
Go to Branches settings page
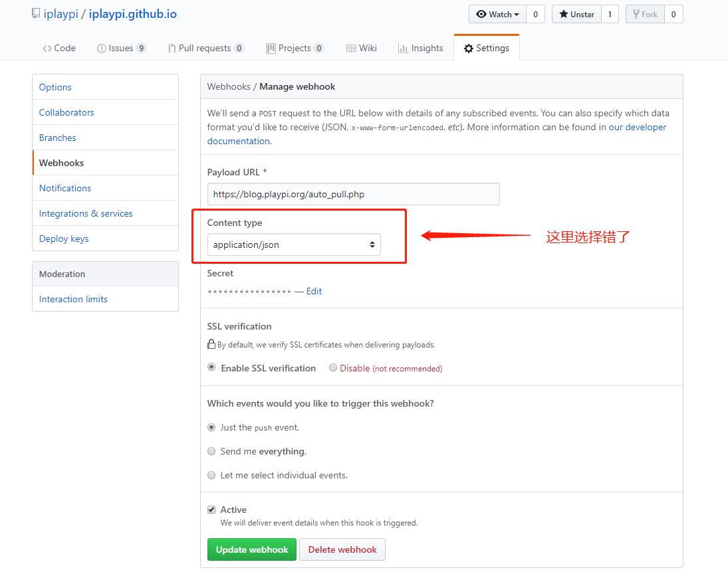(x=106, y=138)
